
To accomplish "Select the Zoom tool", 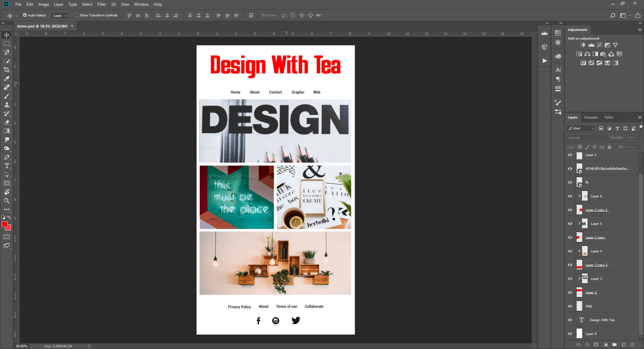I will tap(6, 201).
